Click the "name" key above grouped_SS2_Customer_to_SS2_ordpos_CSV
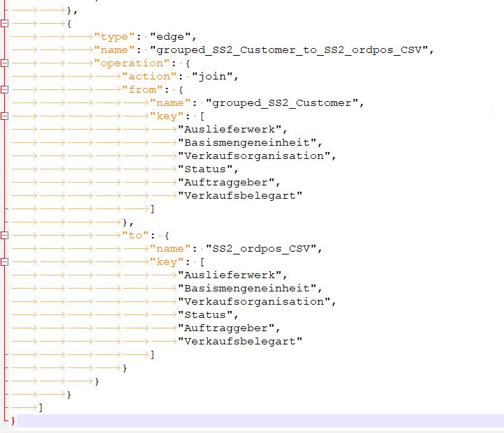 pos(114,50)
